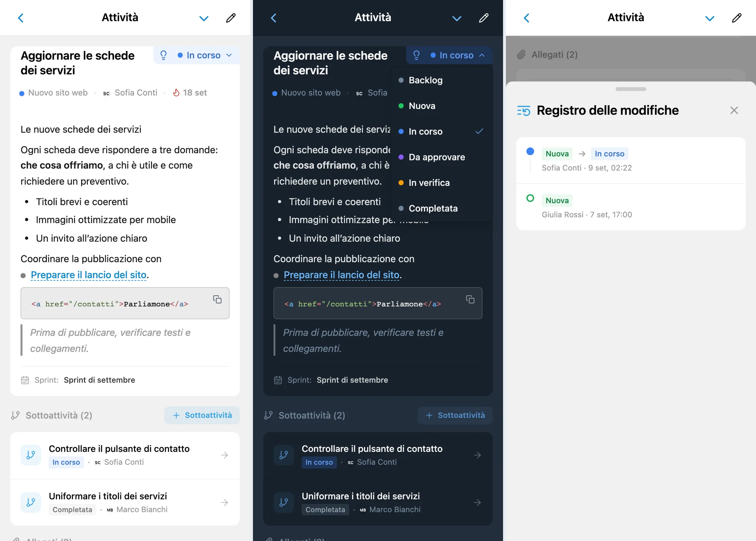Click the change-log history icon beside Registro title

click(x=524, y=111)
